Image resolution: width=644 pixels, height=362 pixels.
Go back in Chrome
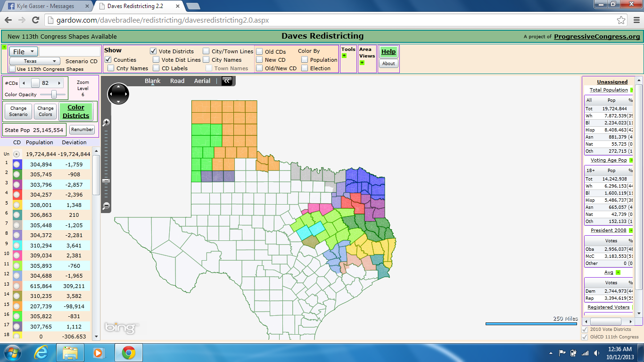(8, 20)
